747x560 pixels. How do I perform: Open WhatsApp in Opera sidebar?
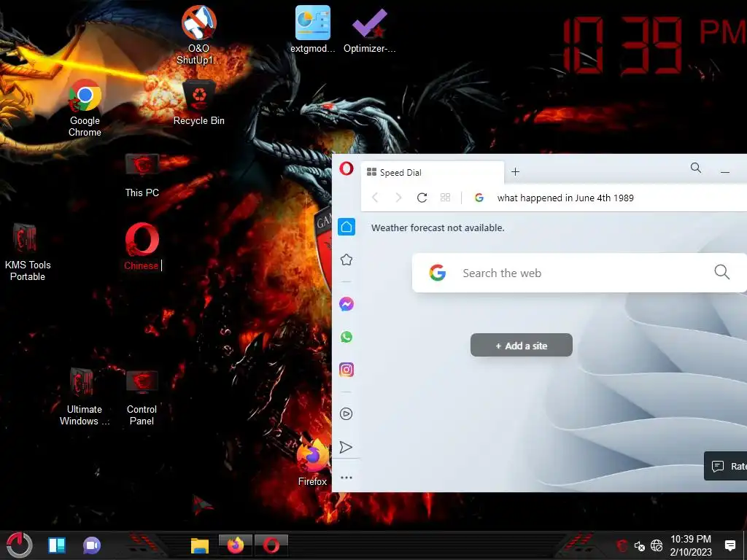point(347,337)
